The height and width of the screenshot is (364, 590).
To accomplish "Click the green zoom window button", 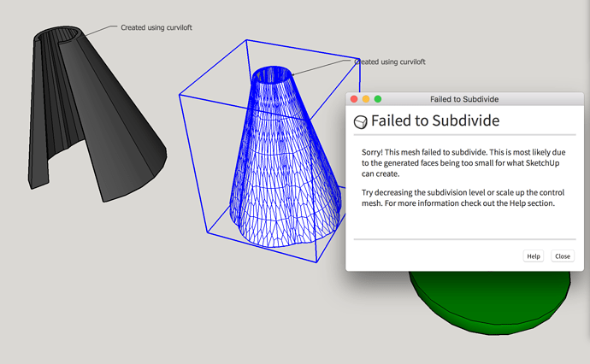I will (x=378, y=99).
